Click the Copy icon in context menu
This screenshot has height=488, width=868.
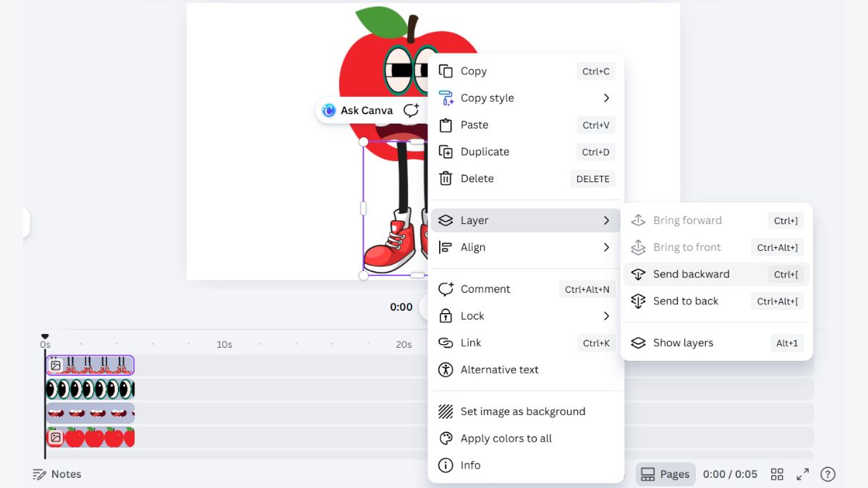pyautogui.click(x=446, y=71)
